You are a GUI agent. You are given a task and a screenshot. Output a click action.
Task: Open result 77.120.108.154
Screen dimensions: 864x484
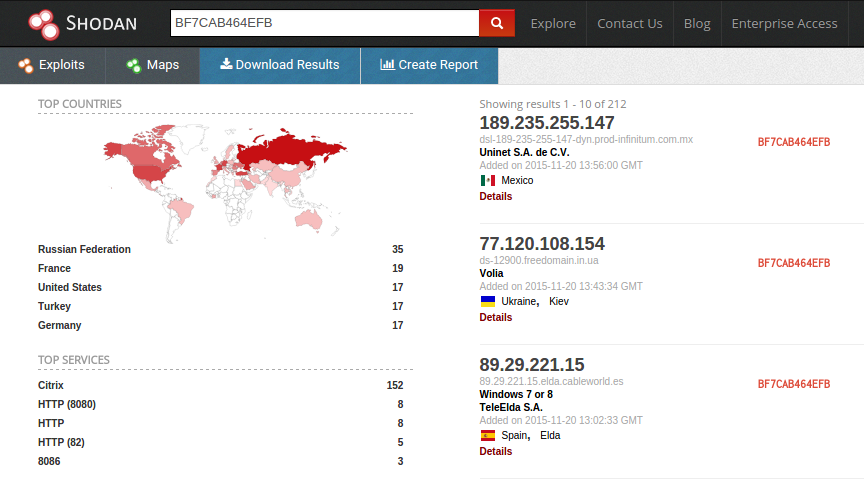[x=542, y=244]
